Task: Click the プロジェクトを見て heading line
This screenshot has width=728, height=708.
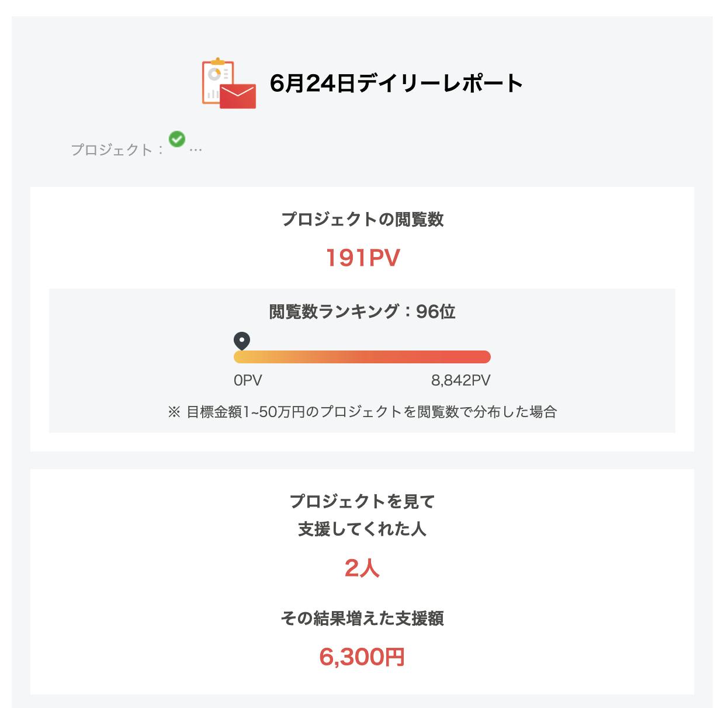Action: pos(362,501)
